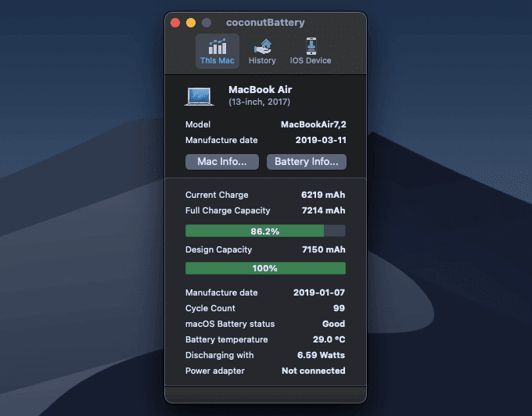Click the (13-inch, 2017) subtitle

point(259,102)
